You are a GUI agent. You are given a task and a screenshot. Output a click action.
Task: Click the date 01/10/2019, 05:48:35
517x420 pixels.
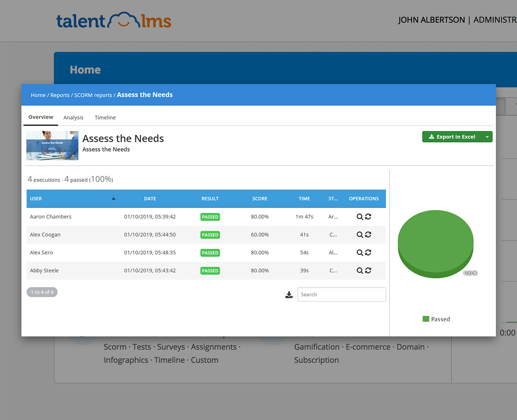[150, 253]
